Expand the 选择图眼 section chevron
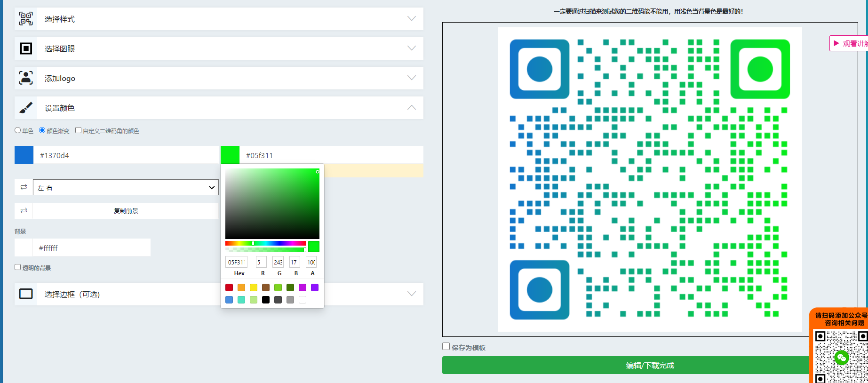868x383 pixels. 412,48
